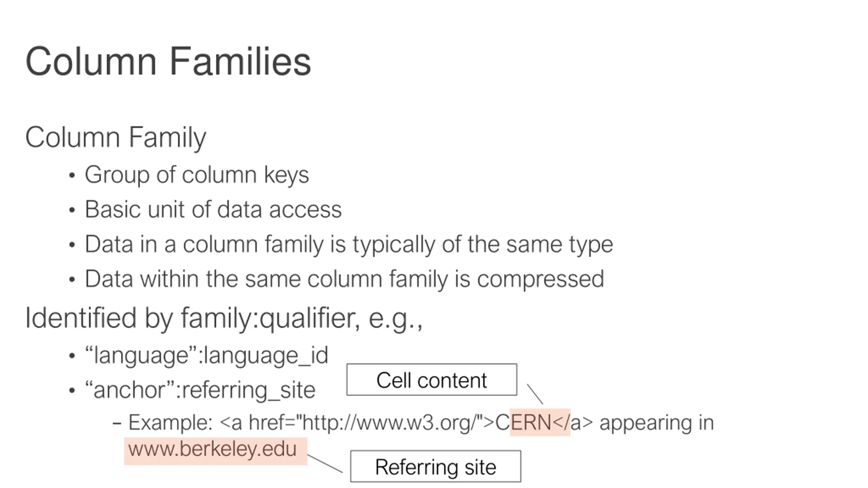
Task: Click the Referring site callout box
Action: (436, 466)
